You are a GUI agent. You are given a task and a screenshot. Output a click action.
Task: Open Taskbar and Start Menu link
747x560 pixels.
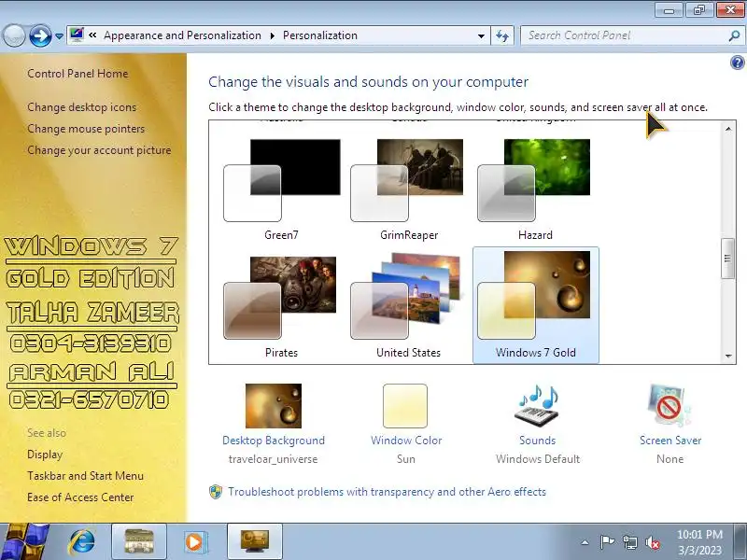85,476
